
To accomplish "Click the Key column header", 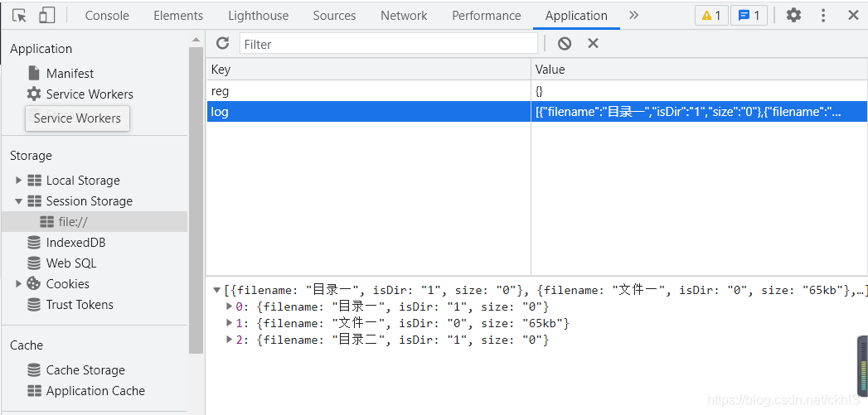I will tap(369, 70).
